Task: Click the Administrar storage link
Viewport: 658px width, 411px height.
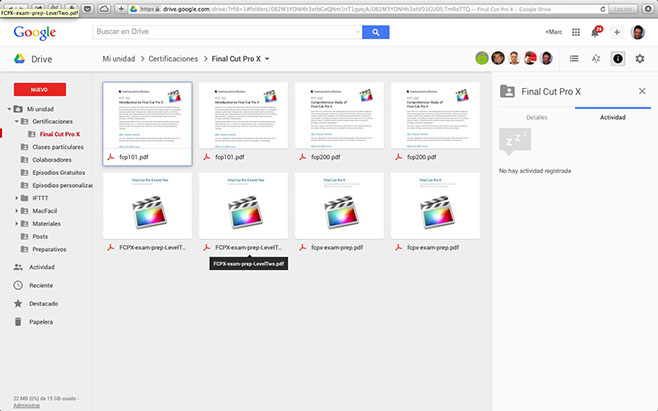Action: pos(26,405)
